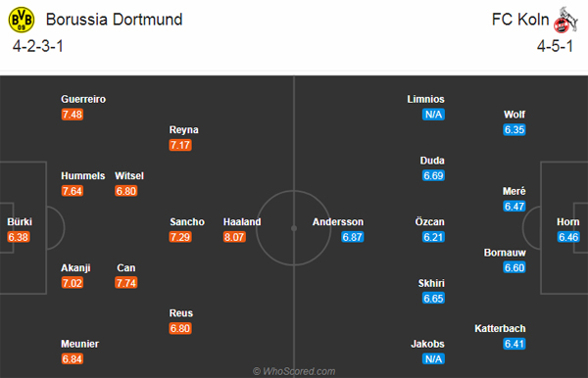
Task: Select Limnios' N/A rating badge
Action: pyautogui.click(x=433, y=115)
